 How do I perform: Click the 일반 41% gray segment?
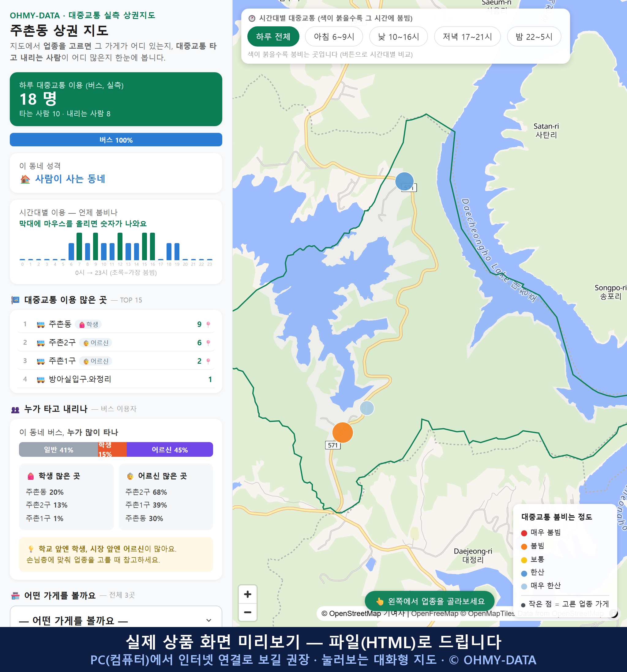tap(58, 449)
